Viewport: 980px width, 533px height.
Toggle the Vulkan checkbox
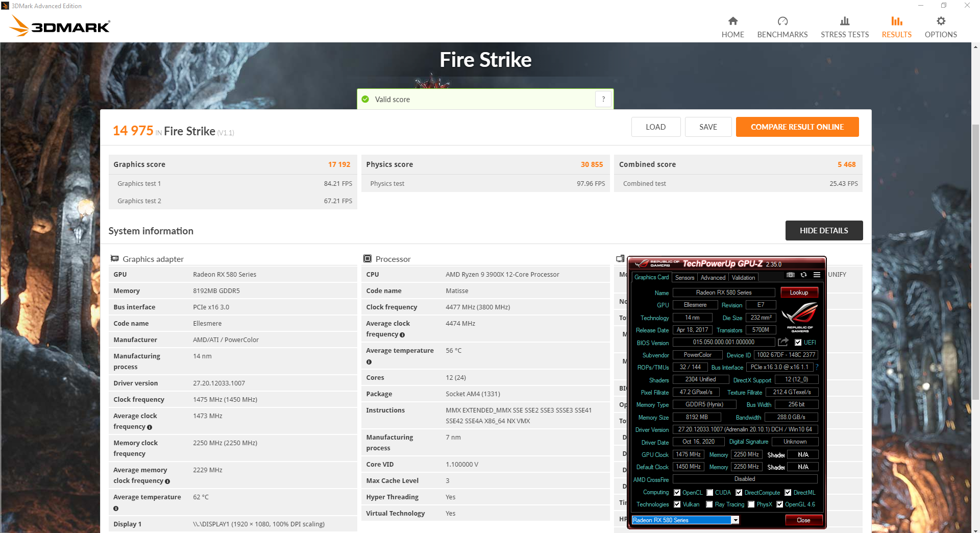click(x=677, y=504)
